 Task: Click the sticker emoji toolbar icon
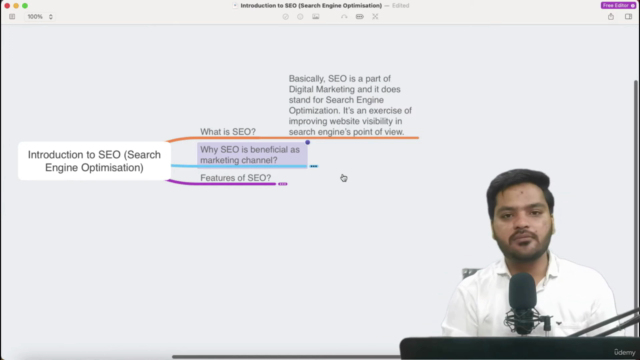(x=300, y=17)
